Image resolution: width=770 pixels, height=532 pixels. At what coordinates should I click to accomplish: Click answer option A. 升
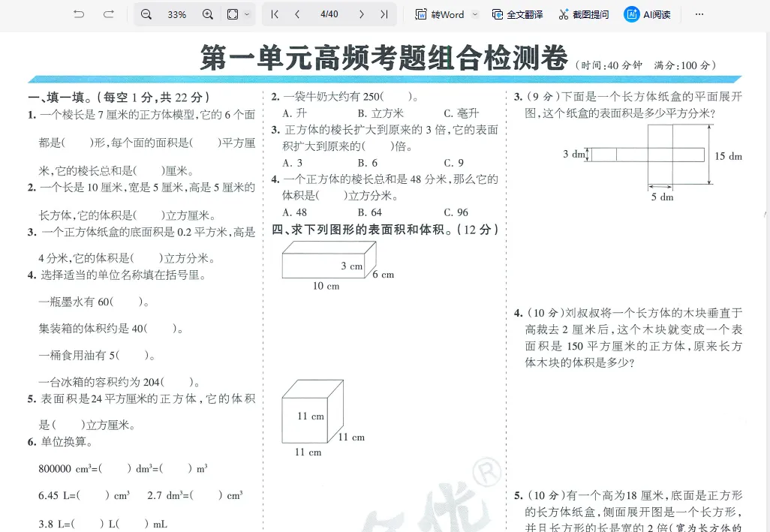295,113
